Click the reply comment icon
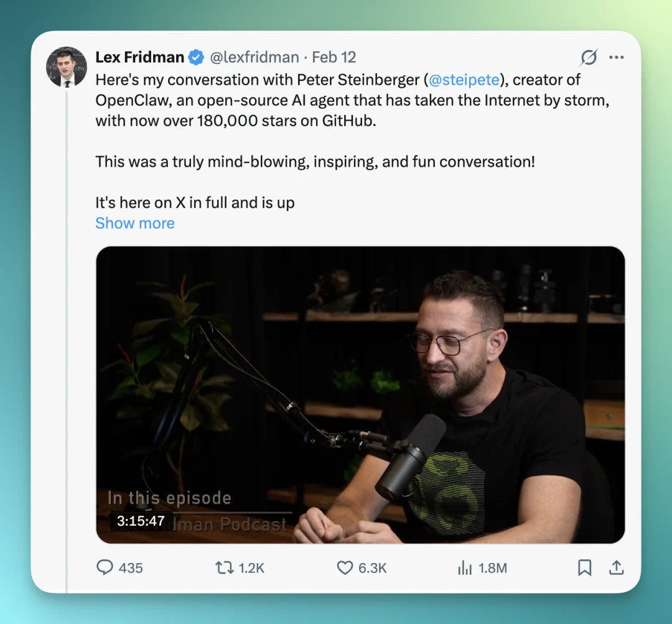Image resolution: width=672 pixels, height=624 pixels. coord(104,567)
